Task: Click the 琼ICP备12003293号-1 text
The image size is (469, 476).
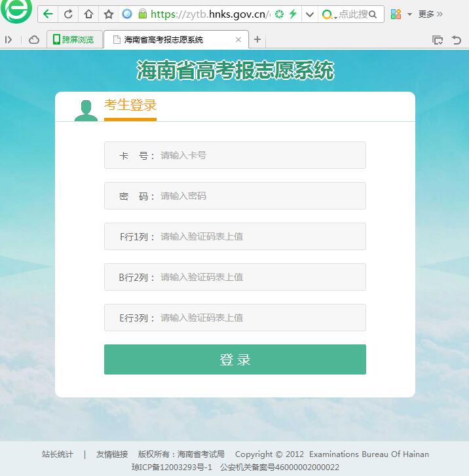Action: 172,467
